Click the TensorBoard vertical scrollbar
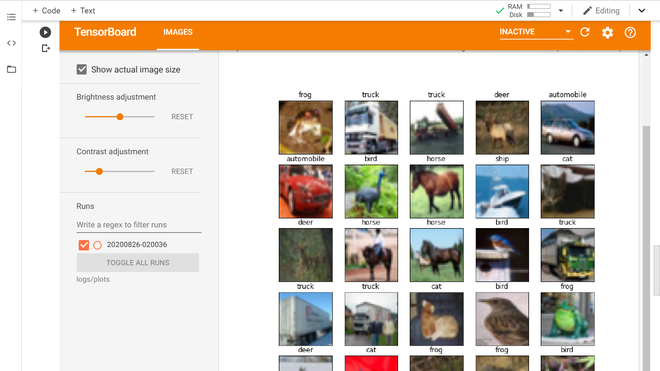 point(646,248)
